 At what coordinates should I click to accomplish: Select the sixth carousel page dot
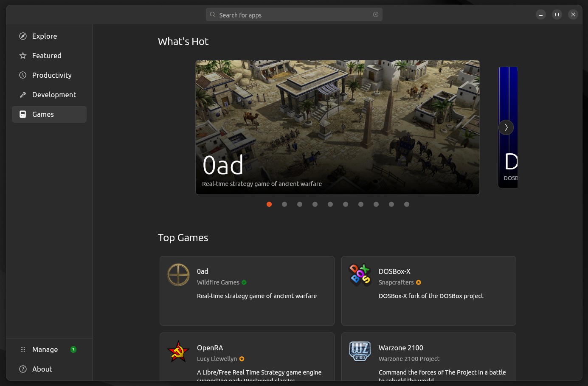(346, 204)
